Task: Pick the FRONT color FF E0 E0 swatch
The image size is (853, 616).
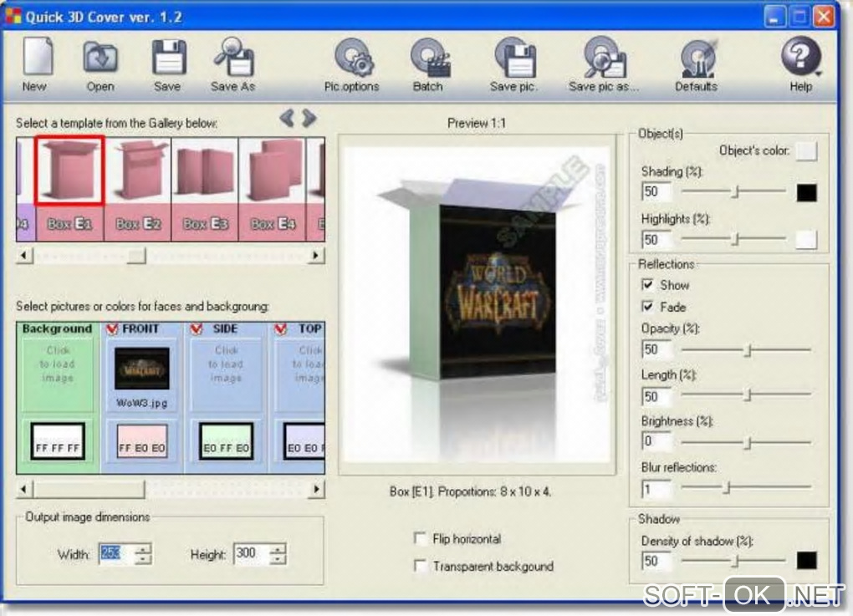Action: [142, 441]
